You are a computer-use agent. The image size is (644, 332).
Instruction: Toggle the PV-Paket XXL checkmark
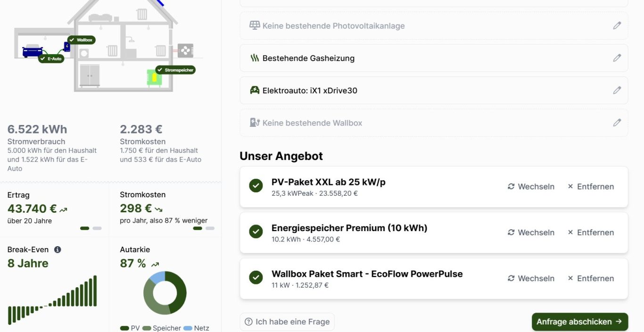(256, 186)
